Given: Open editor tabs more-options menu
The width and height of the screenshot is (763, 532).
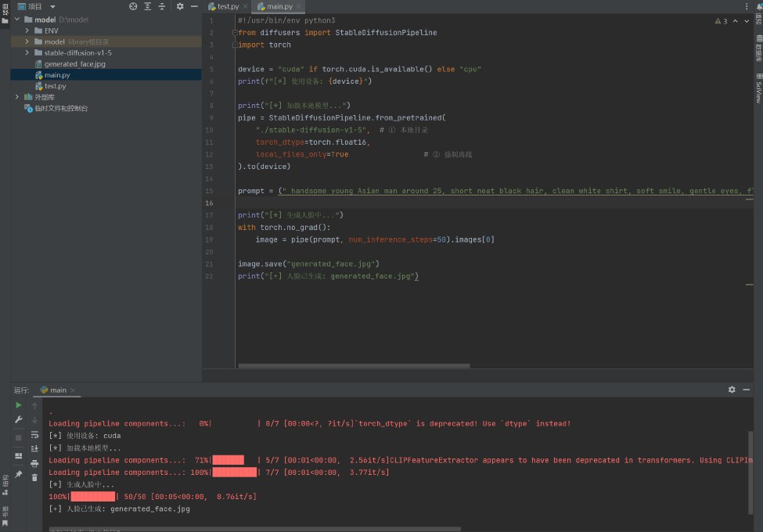Looking at the screenshot, I should point(747,6).
